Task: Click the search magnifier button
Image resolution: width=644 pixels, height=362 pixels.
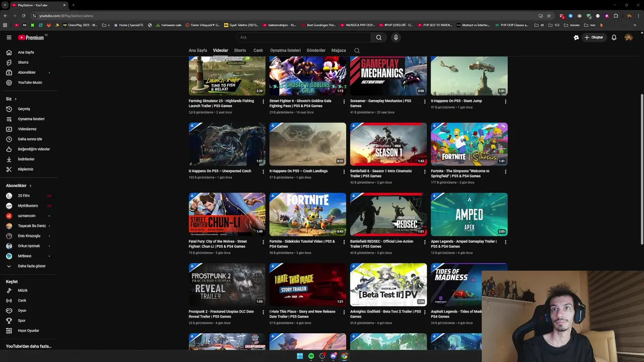Action: click(x=379, y=37)
